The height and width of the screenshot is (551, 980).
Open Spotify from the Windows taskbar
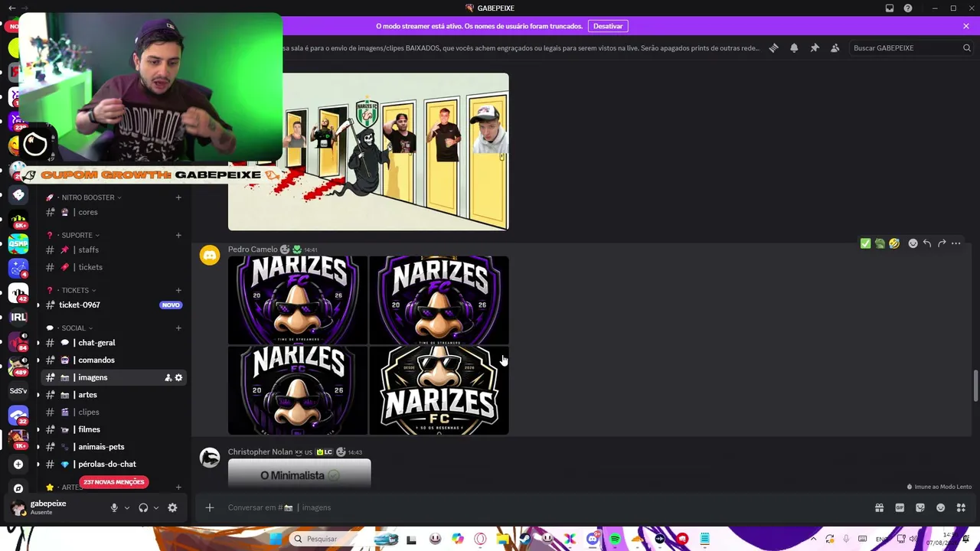(615, 539)
